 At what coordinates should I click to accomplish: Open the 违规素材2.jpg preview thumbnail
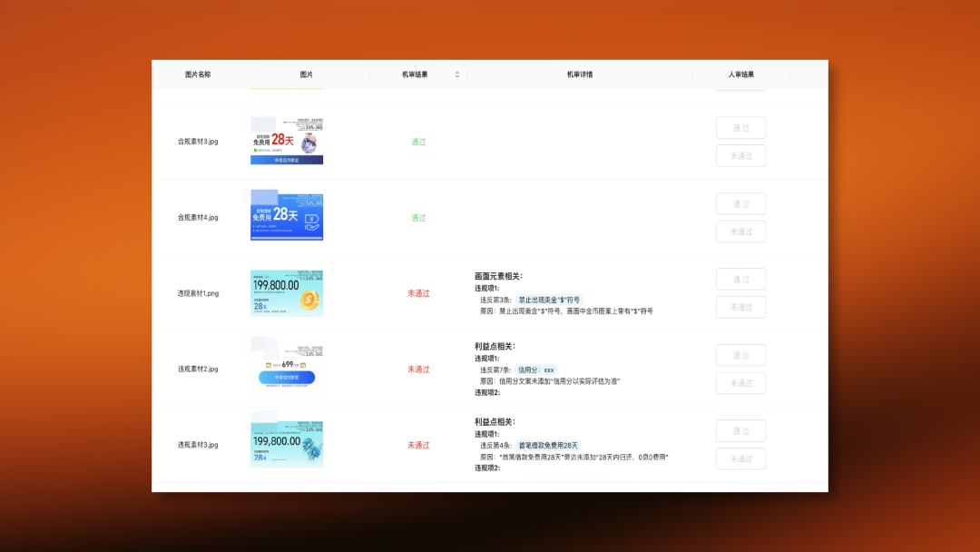click(x=286, y=369)
